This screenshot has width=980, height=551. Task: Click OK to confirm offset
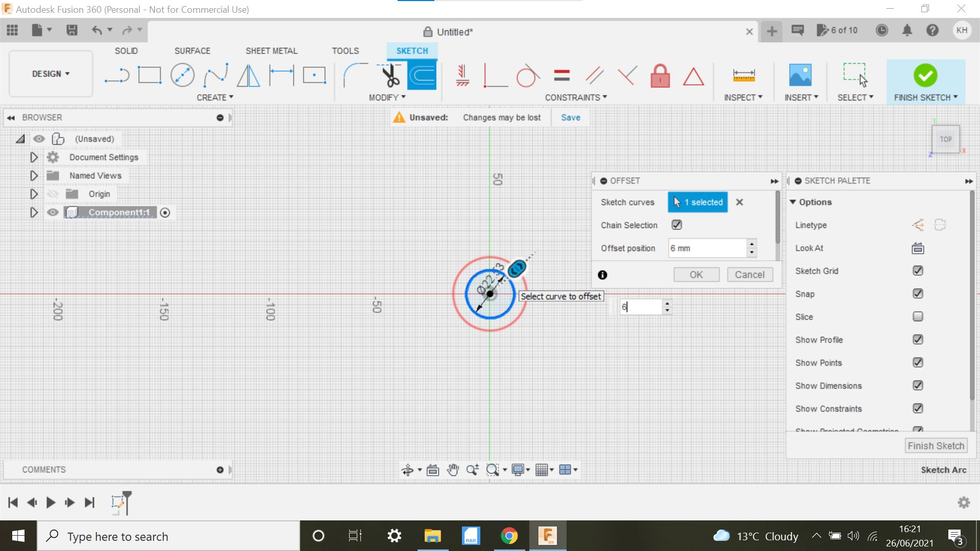pos(697,274)
